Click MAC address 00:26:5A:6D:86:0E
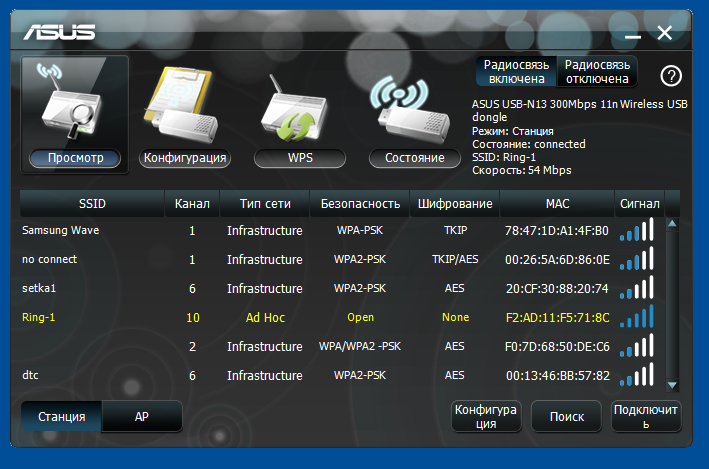The width and height of the screenshot is (709, 469). [557, 260]
